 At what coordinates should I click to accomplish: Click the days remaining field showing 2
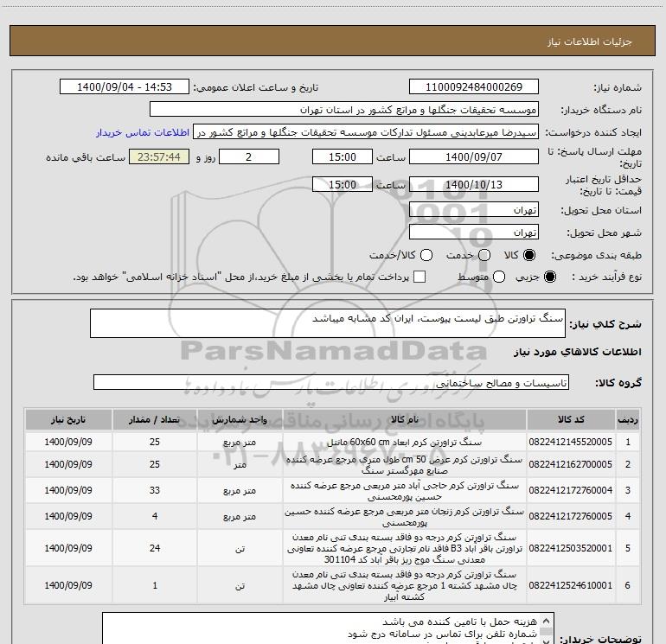(x=249, y=156)
